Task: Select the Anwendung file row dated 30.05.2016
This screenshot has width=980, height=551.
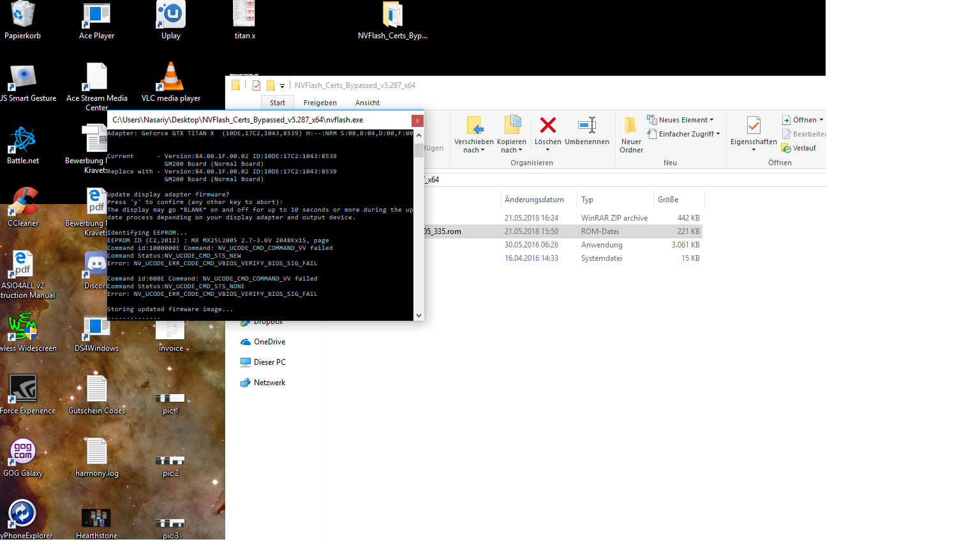Action: 563,245
